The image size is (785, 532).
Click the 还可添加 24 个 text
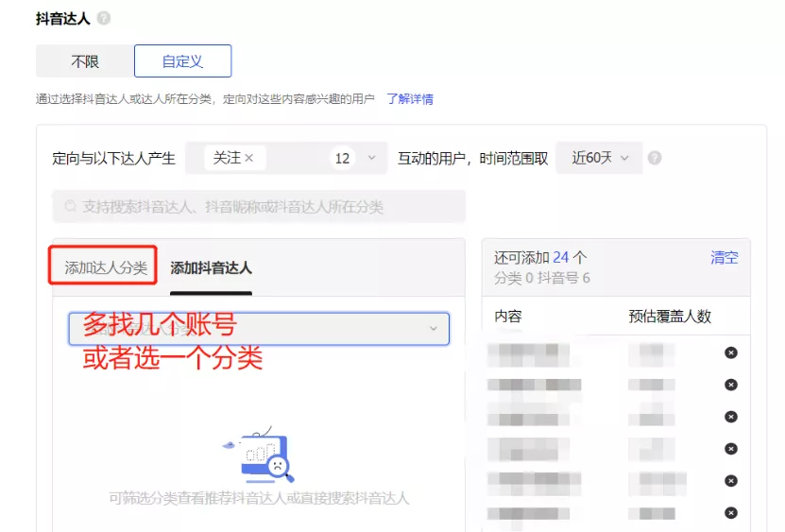(540, 257)
